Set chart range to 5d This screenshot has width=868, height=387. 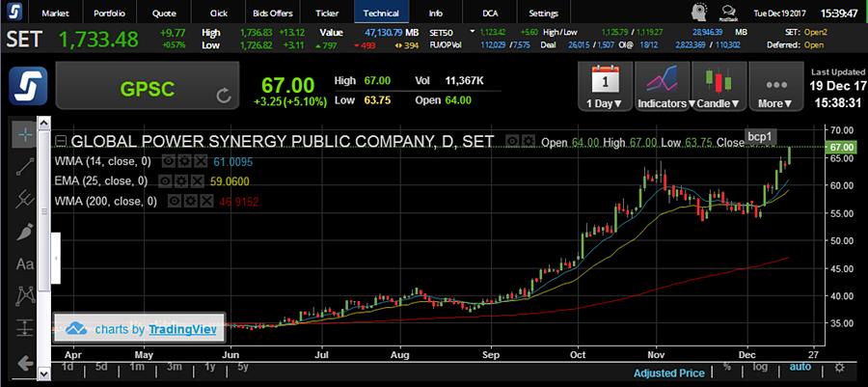click(101, 367)
